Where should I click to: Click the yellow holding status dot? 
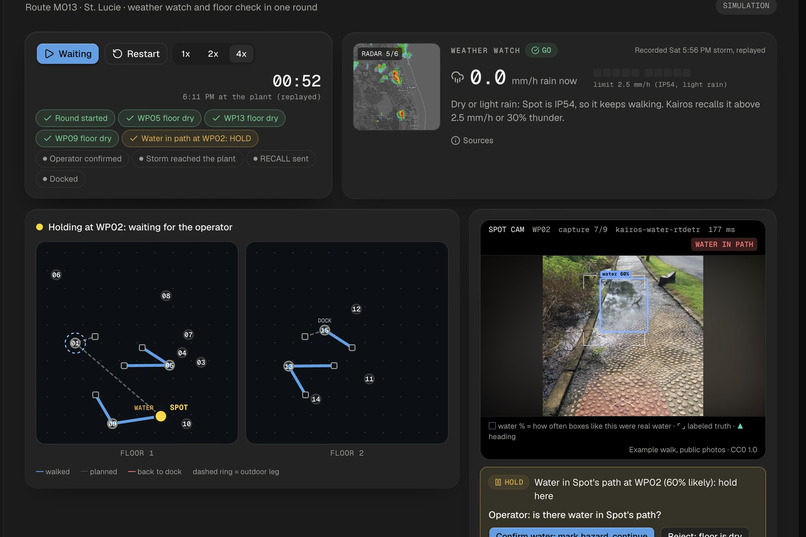40,227
